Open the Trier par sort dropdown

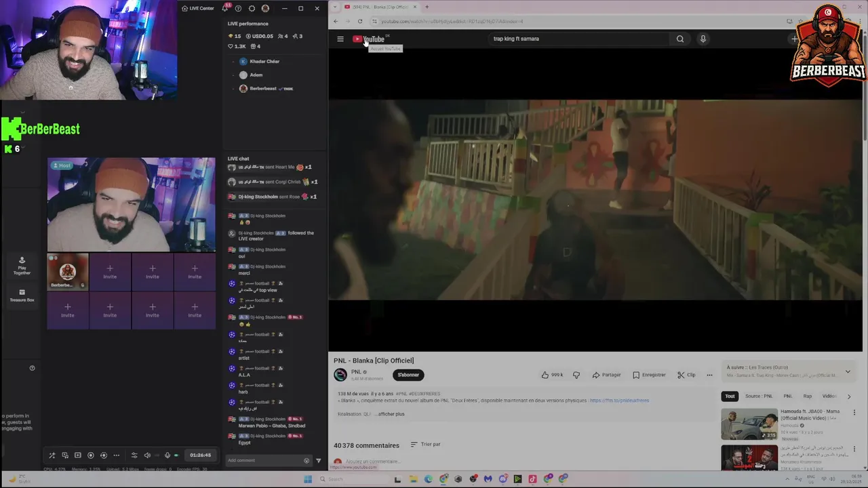tap(426, 445)
